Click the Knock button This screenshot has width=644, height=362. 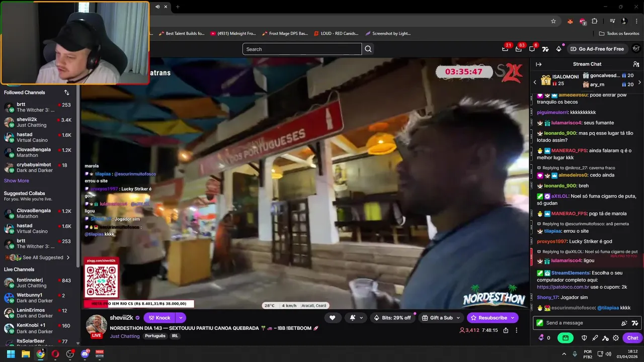(x=159, y=318)
